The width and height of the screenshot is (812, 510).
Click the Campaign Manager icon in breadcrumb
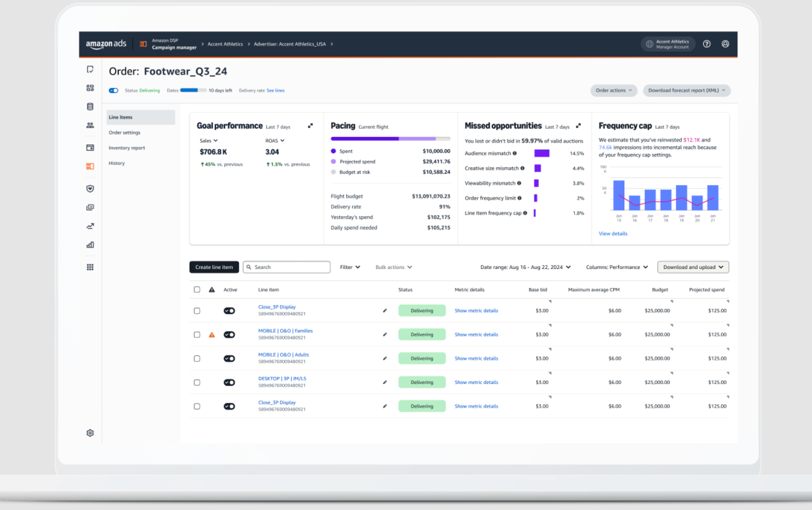click(x=143, y=44)
